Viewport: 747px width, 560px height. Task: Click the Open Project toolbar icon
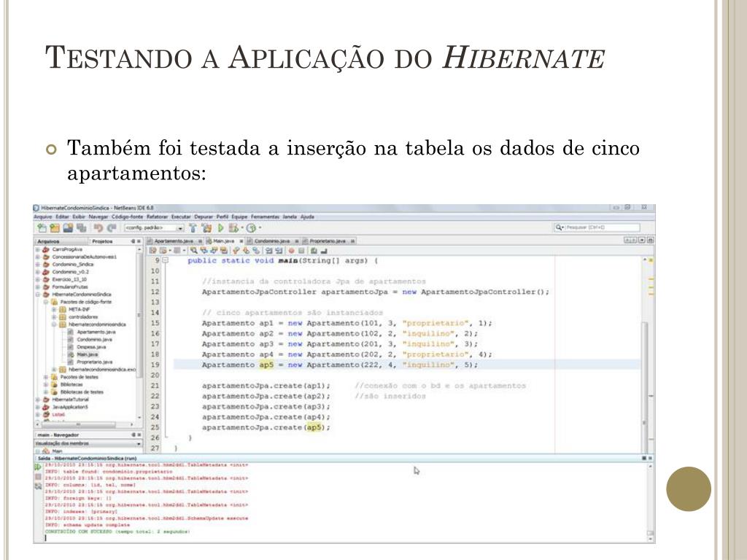tap(68, 227)
